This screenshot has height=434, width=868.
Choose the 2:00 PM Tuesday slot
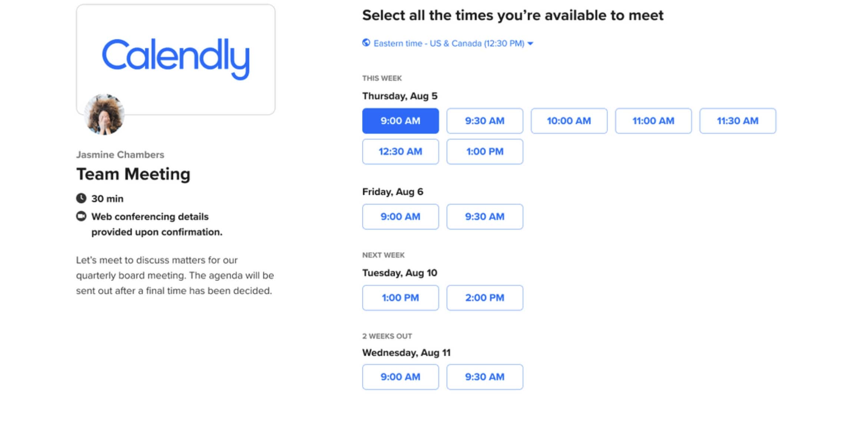click(485, 298)
